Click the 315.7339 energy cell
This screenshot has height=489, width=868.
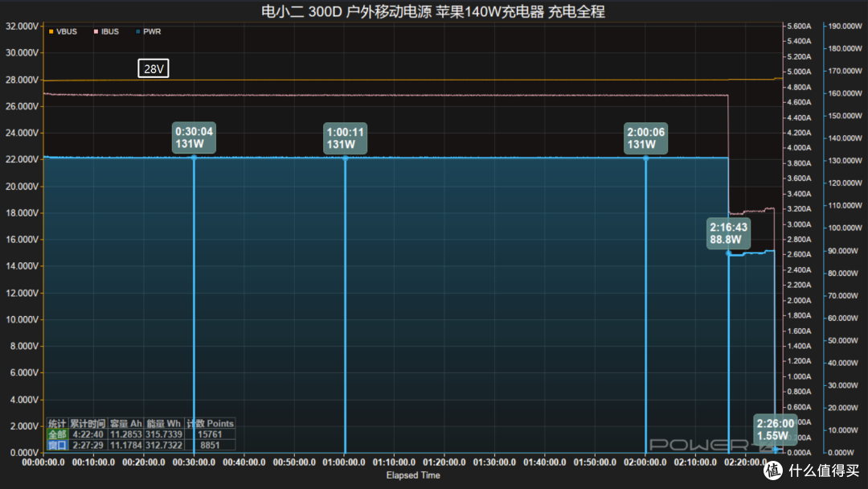163,434
